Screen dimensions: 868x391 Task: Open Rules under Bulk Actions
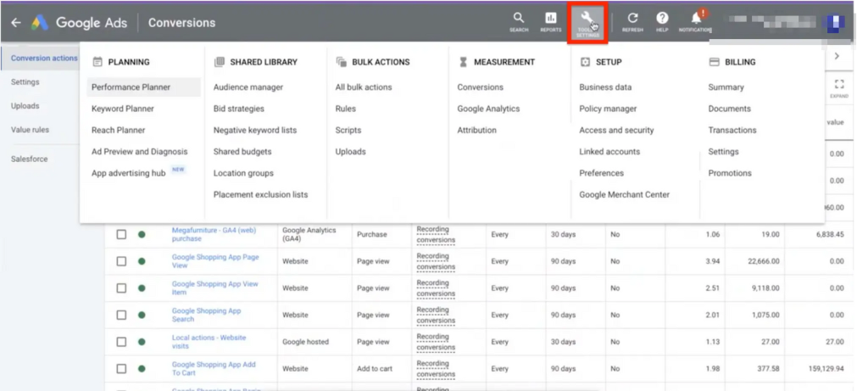click(x=346, y=109)
